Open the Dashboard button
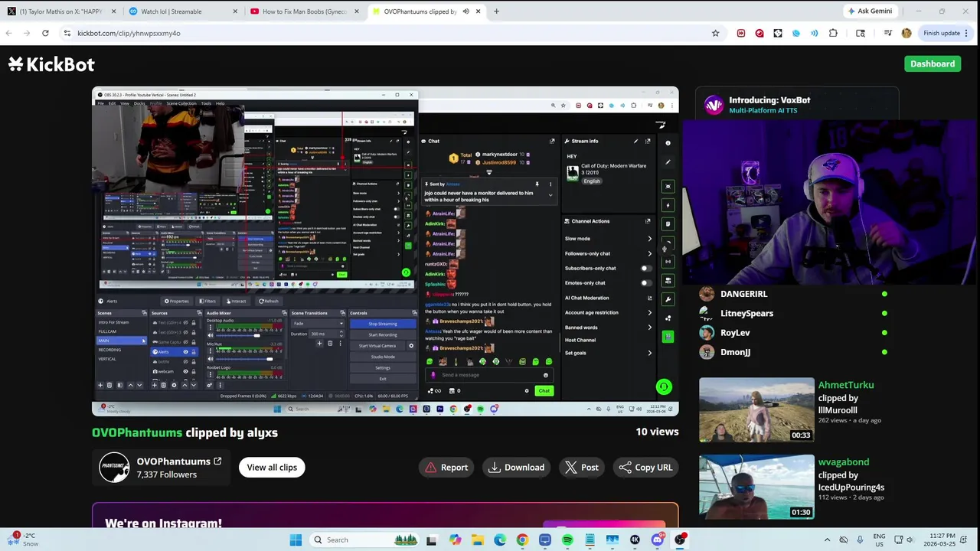The height and width of the screenshot is (551, 980). pos(932,64)
